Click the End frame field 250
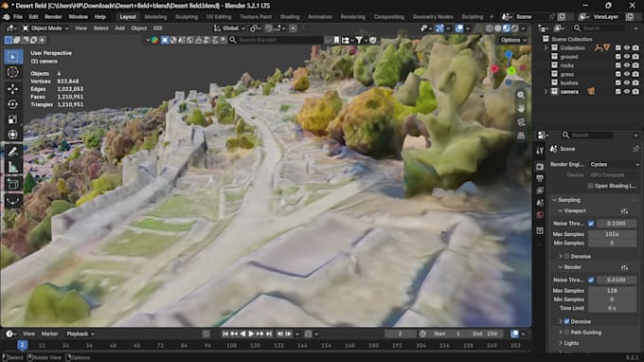Viewport: 644px width, 362px height. (x=485, y=335)
